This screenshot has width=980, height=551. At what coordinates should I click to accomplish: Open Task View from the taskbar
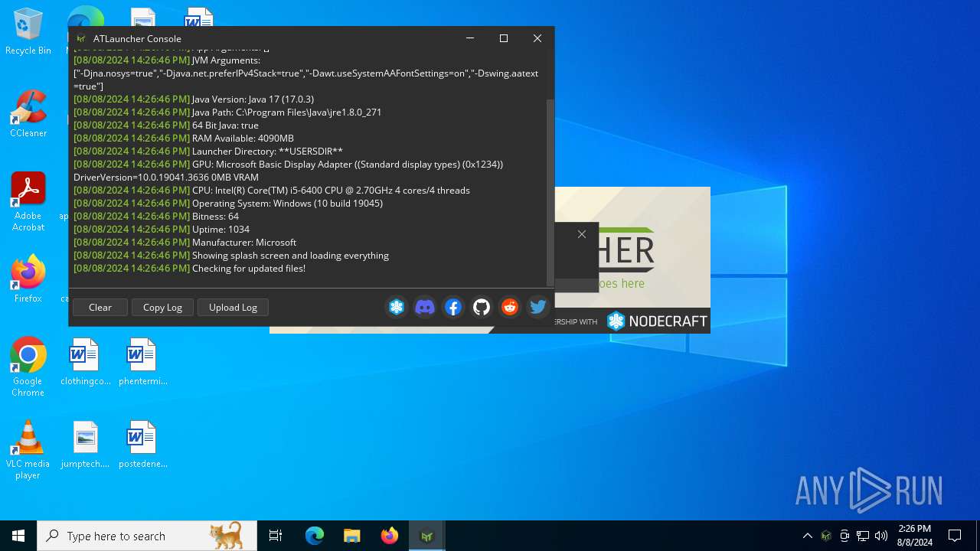pyautogui.click(x=276, y=536)
